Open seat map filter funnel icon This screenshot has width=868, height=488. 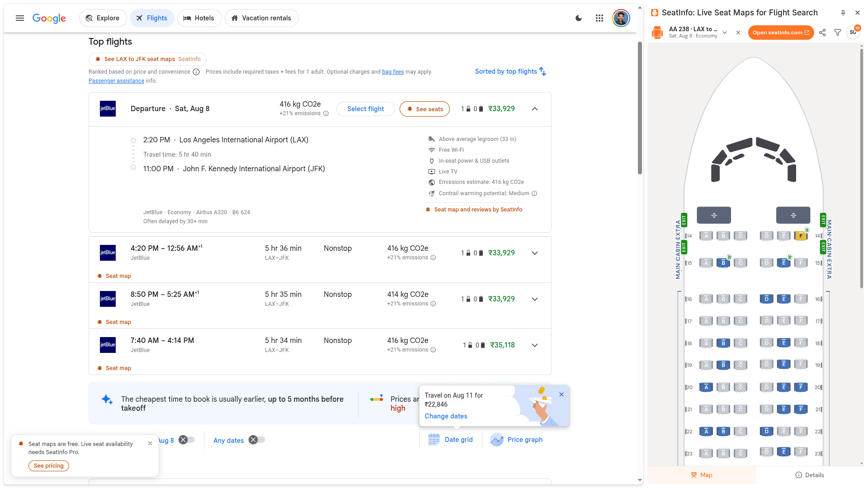pos(838,33)
